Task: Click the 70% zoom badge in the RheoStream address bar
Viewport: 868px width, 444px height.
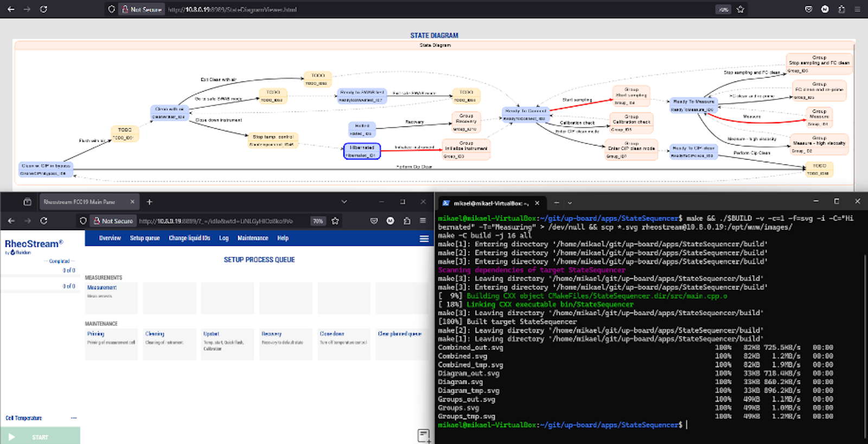Action: pyautogui.click(x=318, y=221)
